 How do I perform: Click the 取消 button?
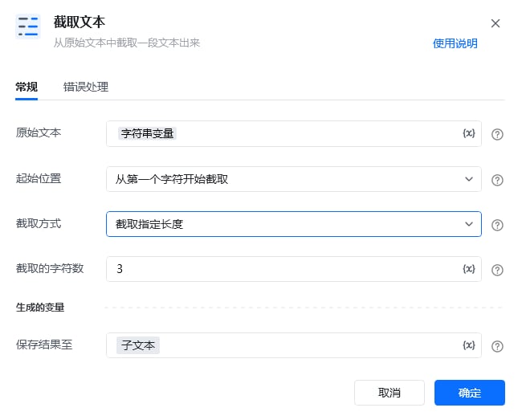pos(389,393)
